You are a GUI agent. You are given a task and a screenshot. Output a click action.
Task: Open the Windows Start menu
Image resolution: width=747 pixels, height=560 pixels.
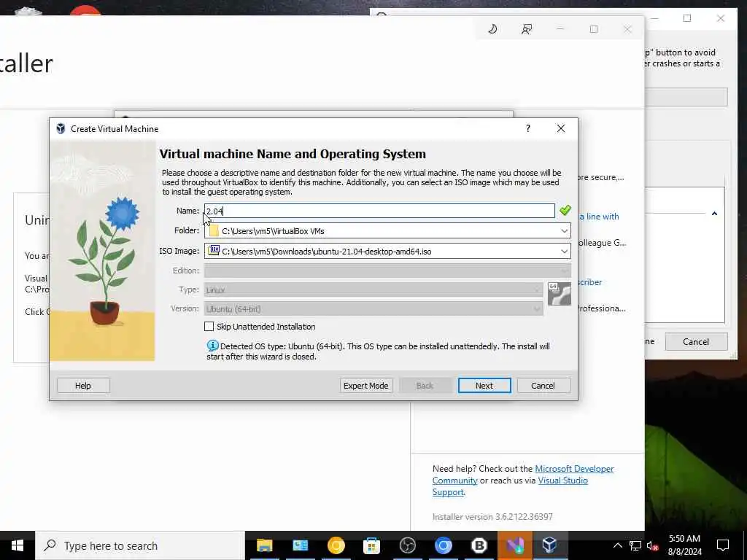(18, 545)
